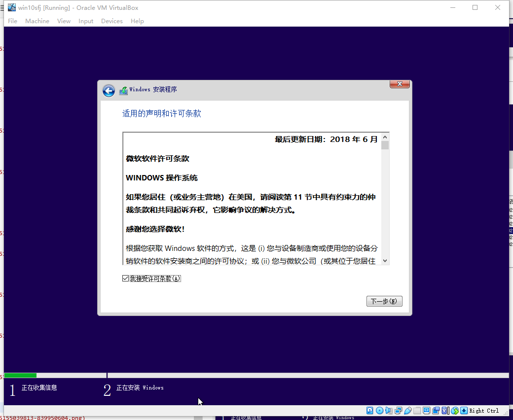Click the license text scroll-down arrow

385,260
